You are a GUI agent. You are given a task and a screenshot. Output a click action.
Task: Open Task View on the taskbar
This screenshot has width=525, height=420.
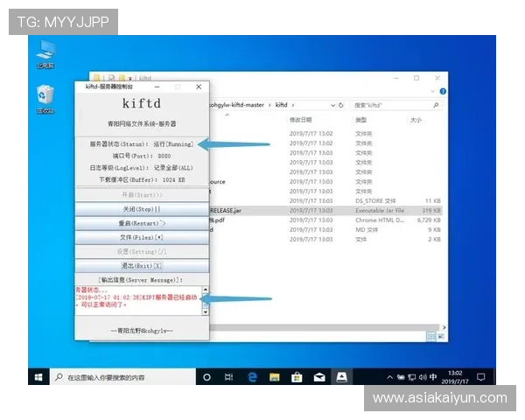[229, 377]
